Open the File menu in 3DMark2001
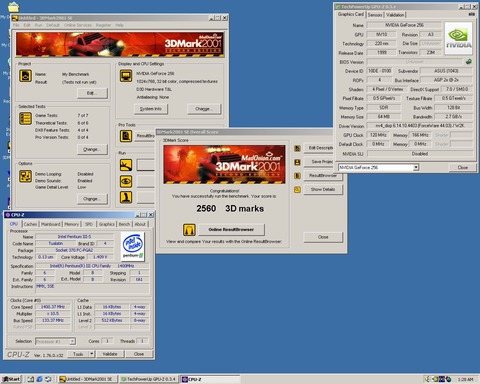480x384 pixels. [x=16, y=25]
